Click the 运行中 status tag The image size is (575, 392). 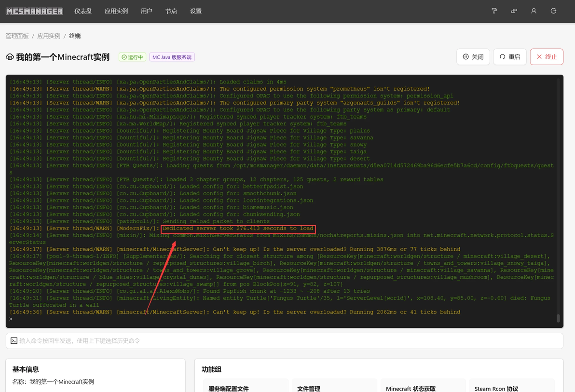point(132,57)
